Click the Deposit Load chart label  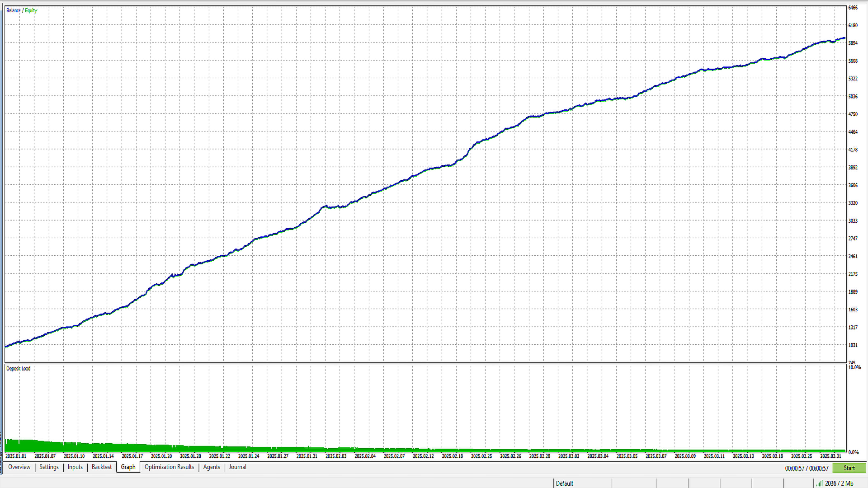click(19, 369)
